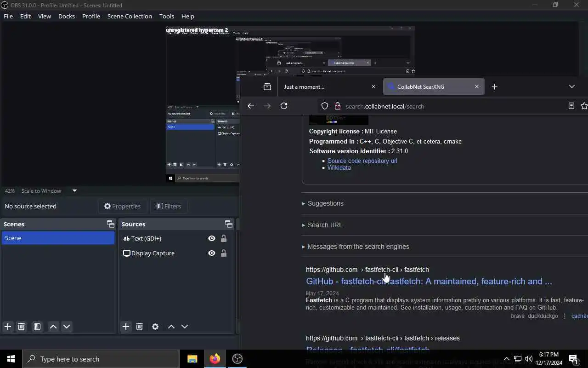
Task: Click OBS Studio taskbar icon
Action: 237,359
